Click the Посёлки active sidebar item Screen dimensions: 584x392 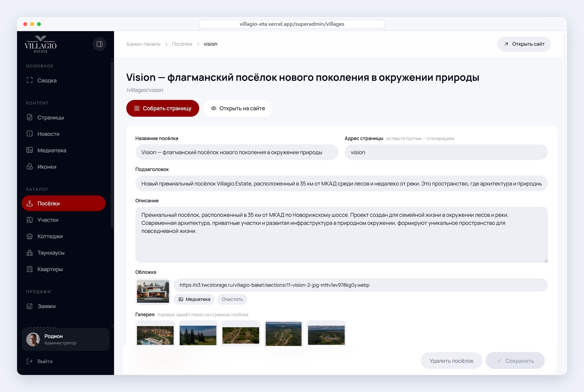click(64, 203)
